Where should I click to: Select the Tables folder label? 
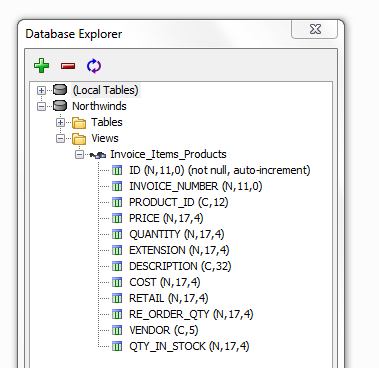(107, 122)
